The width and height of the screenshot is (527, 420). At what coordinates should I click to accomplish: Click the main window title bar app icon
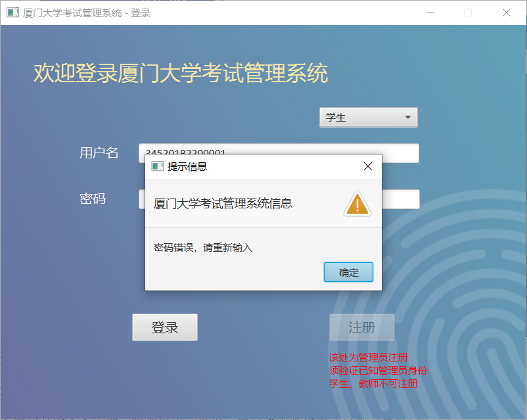(x=12, y=12)
